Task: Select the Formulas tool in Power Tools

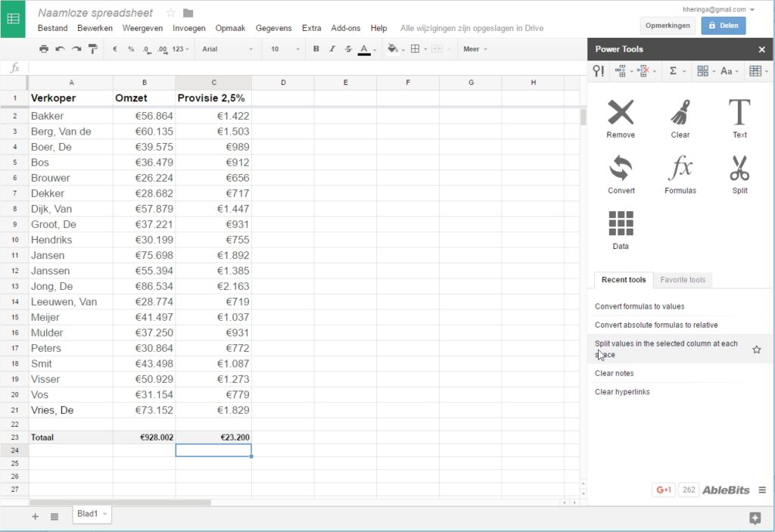Action: point(680,173)
